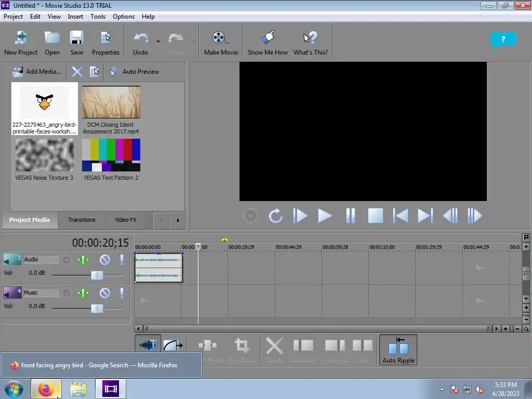The height and width of the screenshot is (399, 532).
Task: Remove selected media with the X icon
Action: coord(77,72)
